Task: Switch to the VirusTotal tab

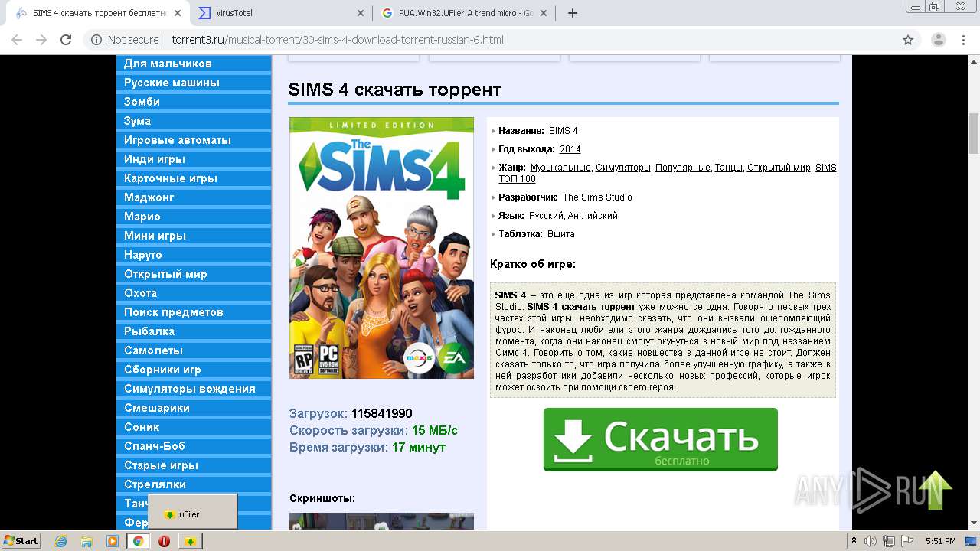Action: tap(280, 13)
